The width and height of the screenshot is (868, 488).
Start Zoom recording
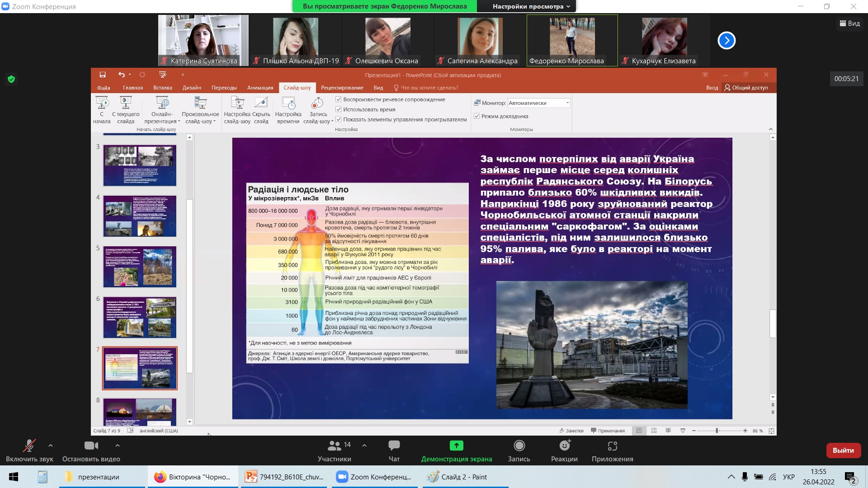519,450
